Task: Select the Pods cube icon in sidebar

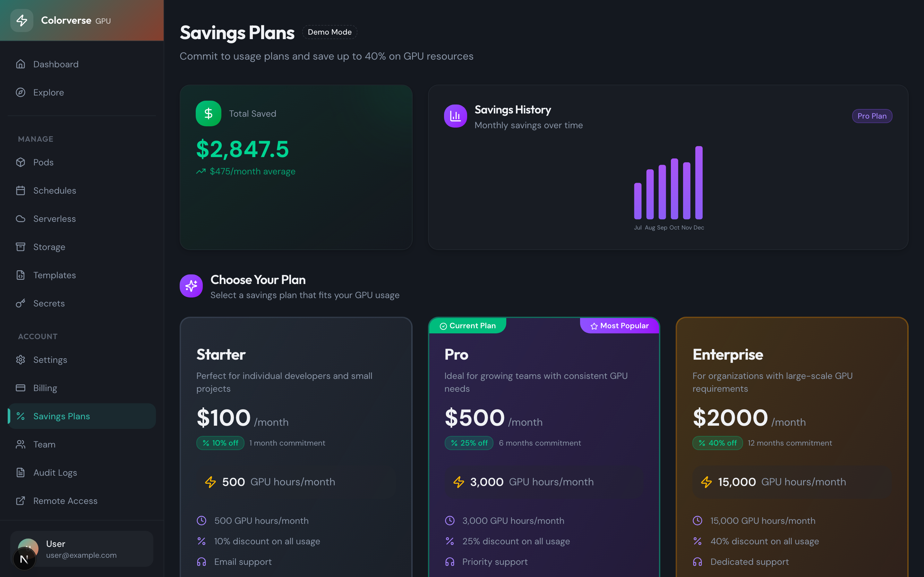Action: pyautogui.click(x=21, y=162)
